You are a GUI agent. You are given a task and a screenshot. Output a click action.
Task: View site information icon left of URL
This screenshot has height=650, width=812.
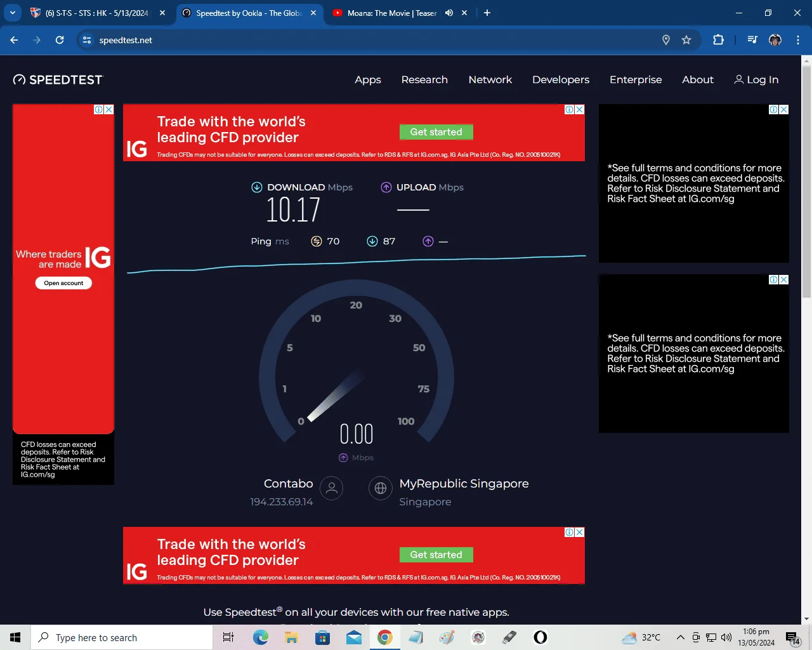point(87,40)
